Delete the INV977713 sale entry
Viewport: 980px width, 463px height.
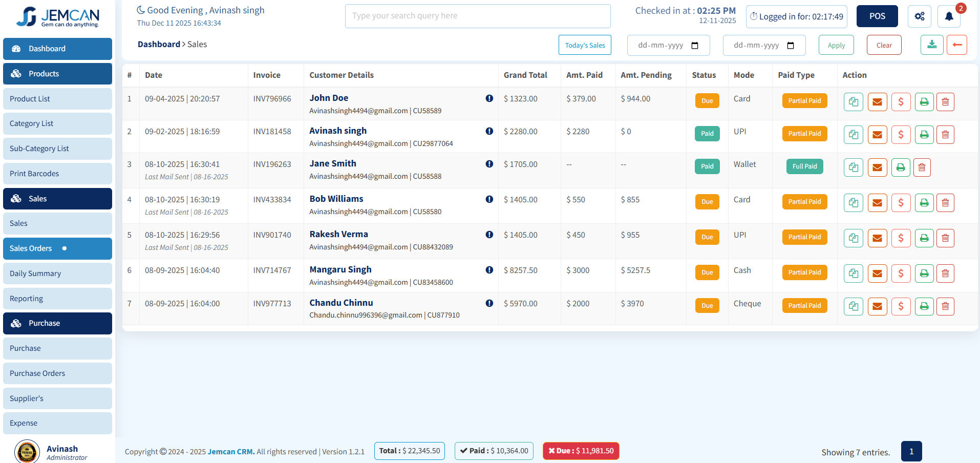(x=945, y=306)
